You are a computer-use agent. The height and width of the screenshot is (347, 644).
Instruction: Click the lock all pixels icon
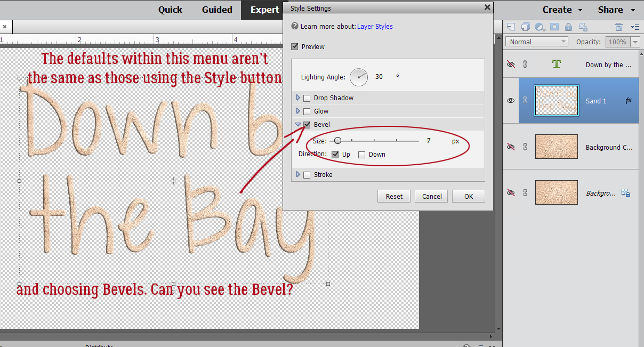coord(568,27)
